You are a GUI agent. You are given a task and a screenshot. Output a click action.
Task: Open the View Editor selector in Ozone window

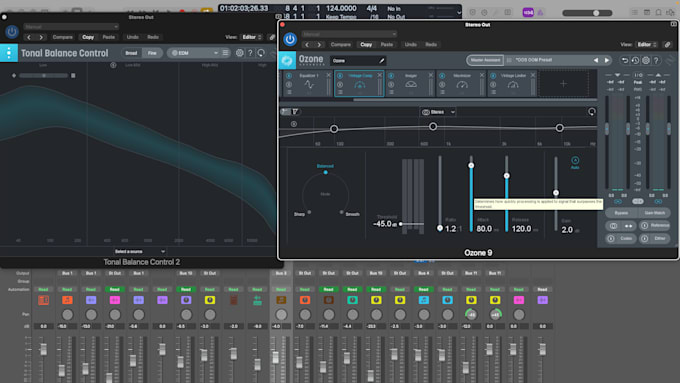[647, 44]
